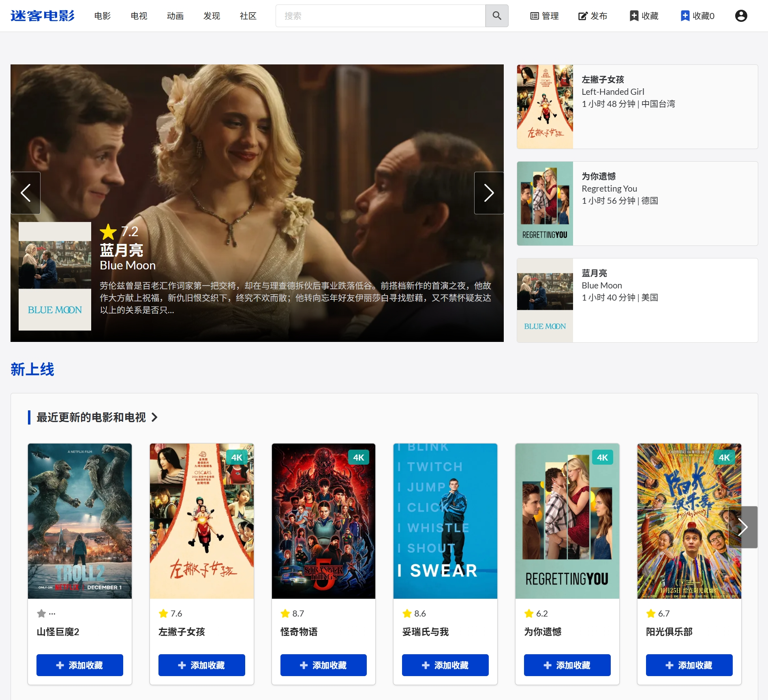The width and height of the screenshot is (768, 700).
Task: Open the 动画 menu item
Action: (175, 16)
